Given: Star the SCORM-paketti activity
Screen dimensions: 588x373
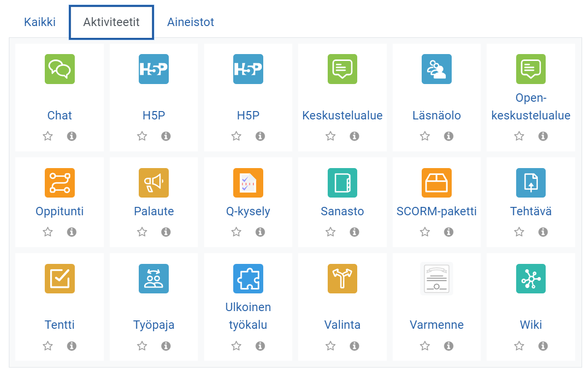Looking at the screenshot, I should (x=425, y=232).
